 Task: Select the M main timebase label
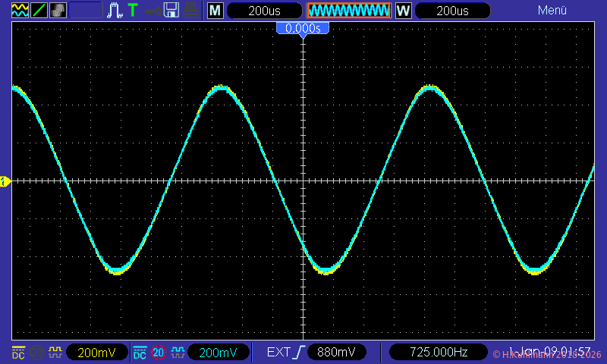point(215,11)
